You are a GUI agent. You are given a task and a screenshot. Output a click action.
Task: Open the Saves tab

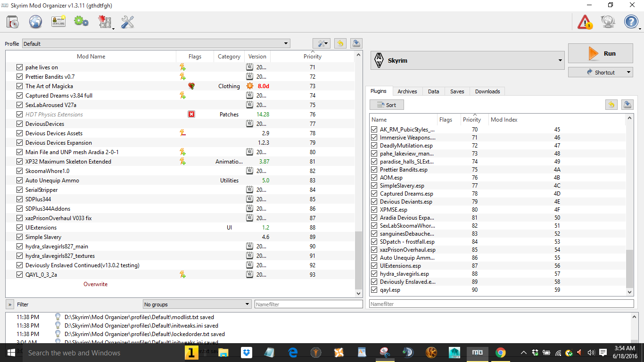coord(457,91)
